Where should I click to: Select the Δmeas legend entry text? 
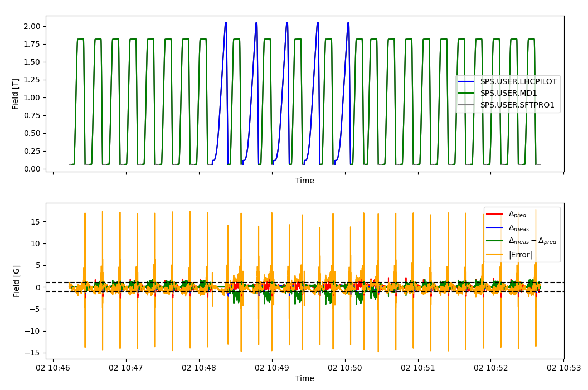518,228
